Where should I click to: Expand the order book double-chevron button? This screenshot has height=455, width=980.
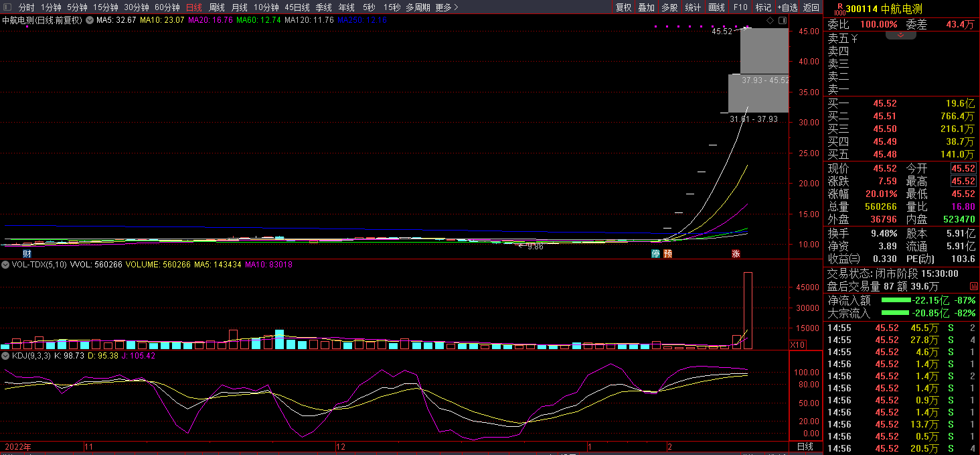point(901,36)
